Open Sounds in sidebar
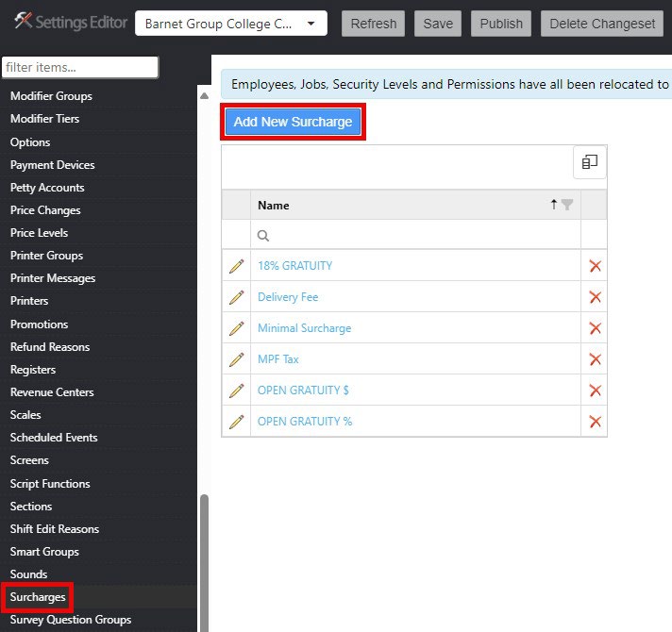 [28, 574]
